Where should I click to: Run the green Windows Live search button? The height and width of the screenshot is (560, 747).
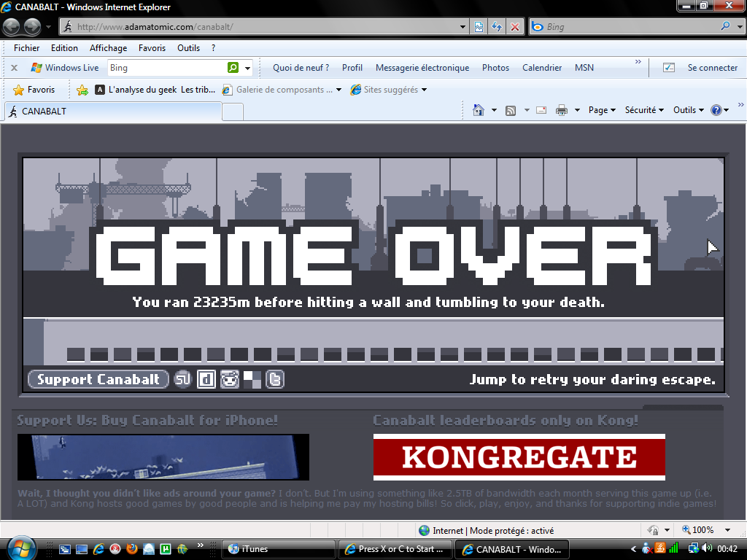point(233,68)
